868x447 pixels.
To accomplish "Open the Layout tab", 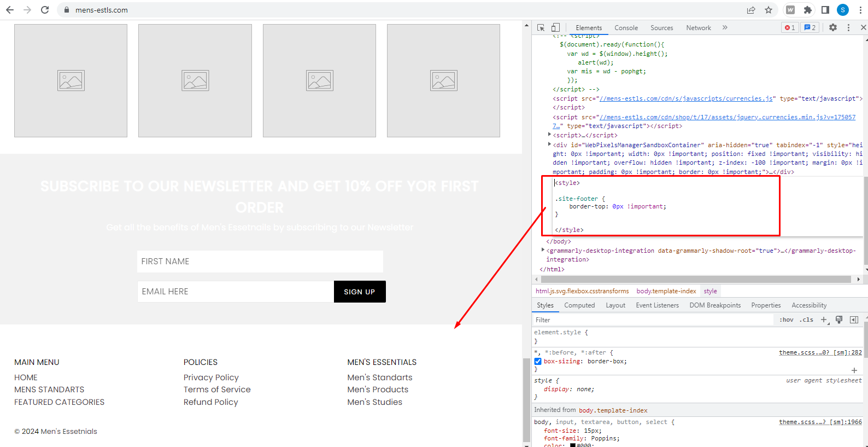I will click(615, 305).
